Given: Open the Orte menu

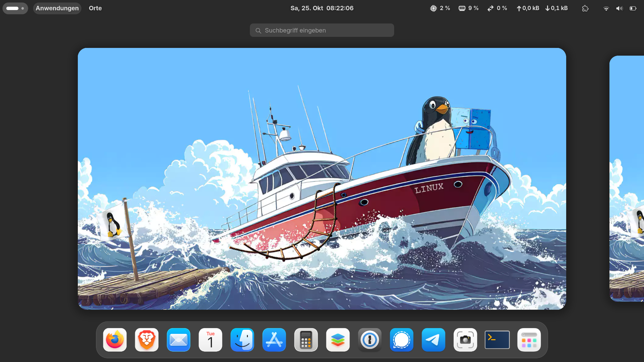Looking at the screenshot, I should (95, 8).
